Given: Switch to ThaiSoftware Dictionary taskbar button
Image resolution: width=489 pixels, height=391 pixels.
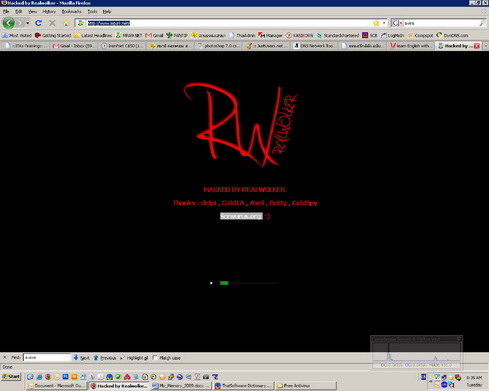Looking at the screenshot, I should click(243, 386).
